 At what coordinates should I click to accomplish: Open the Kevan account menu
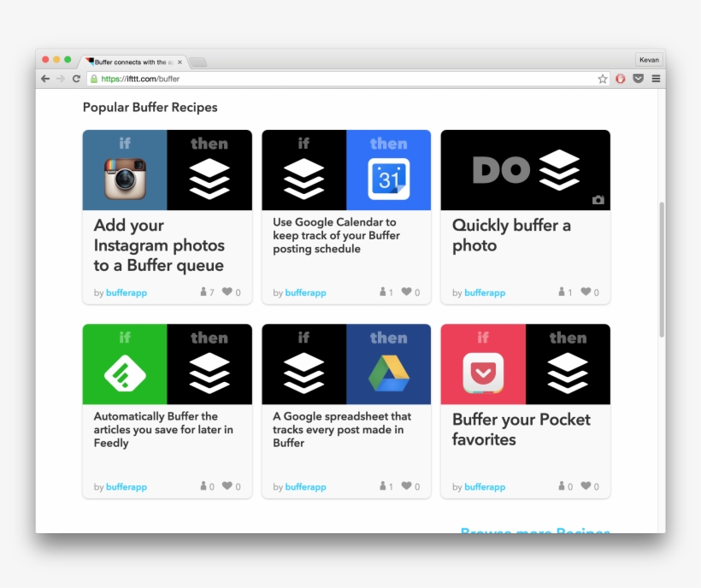click(649, 60)
